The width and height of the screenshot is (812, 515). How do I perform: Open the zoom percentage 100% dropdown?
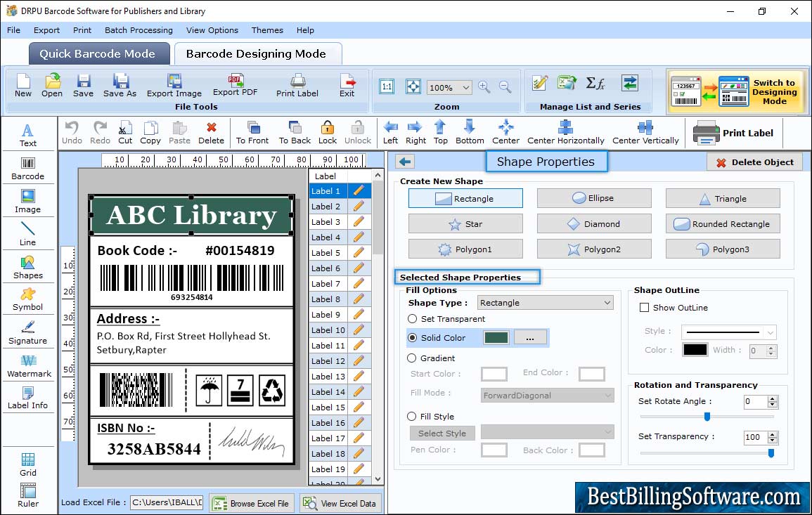click(x=465, y=87)
